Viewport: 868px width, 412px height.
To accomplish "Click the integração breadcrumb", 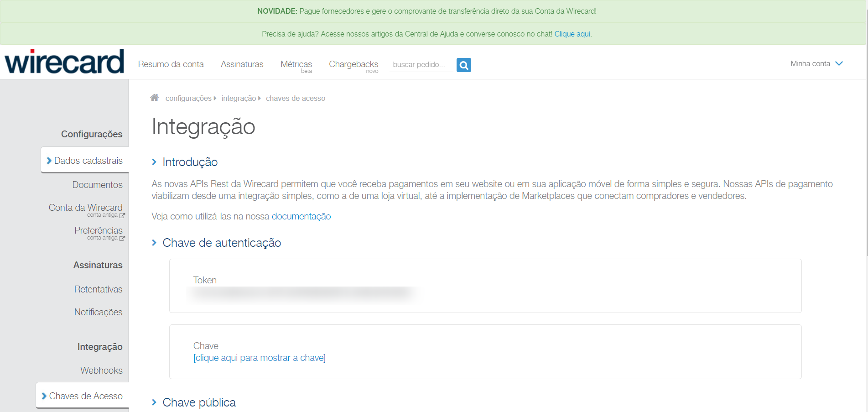I will tap(239, 98).
